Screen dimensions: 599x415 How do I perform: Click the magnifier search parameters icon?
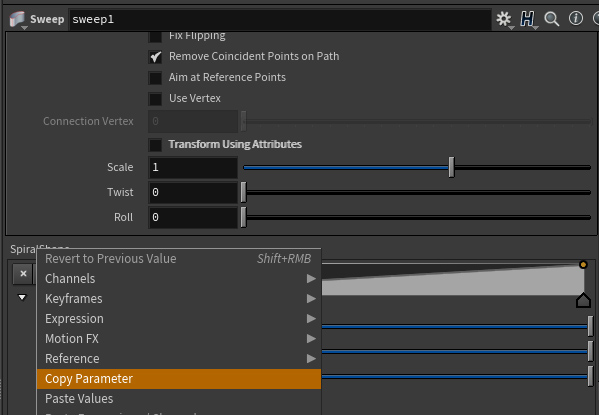pos(552,19)
